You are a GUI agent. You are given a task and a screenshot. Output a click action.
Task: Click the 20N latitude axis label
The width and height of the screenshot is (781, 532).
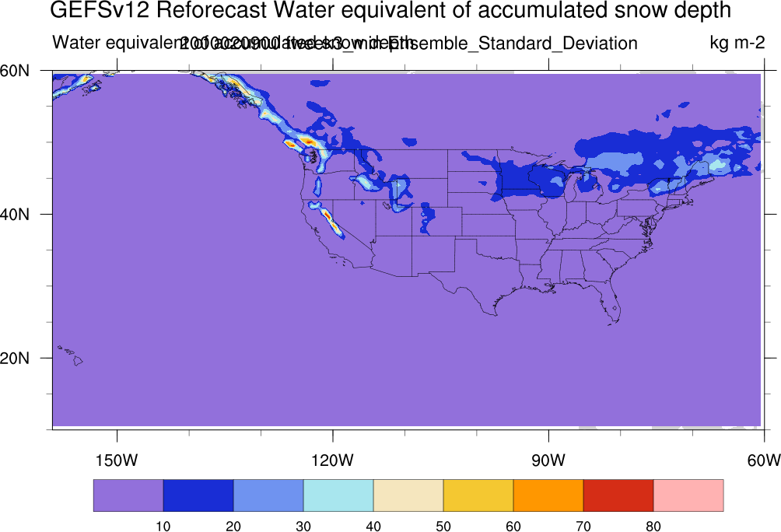(15, 358)
